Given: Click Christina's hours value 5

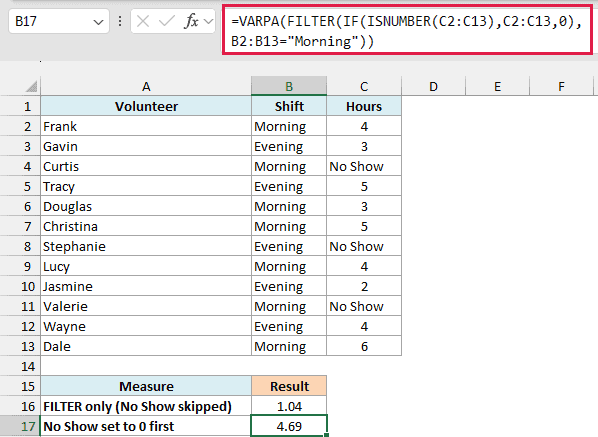Looking at the screenshot, I should (x=364, y=227).
